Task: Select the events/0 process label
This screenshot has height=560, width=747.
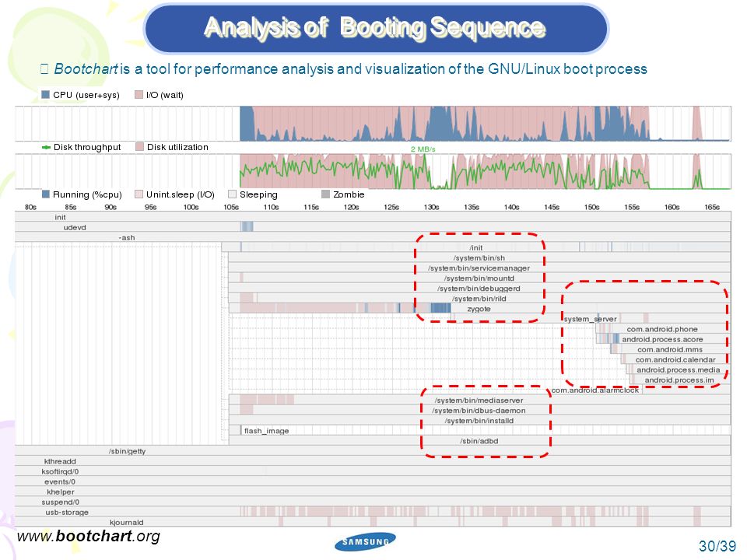Action: pyautogui.click(x=60, y=482)
